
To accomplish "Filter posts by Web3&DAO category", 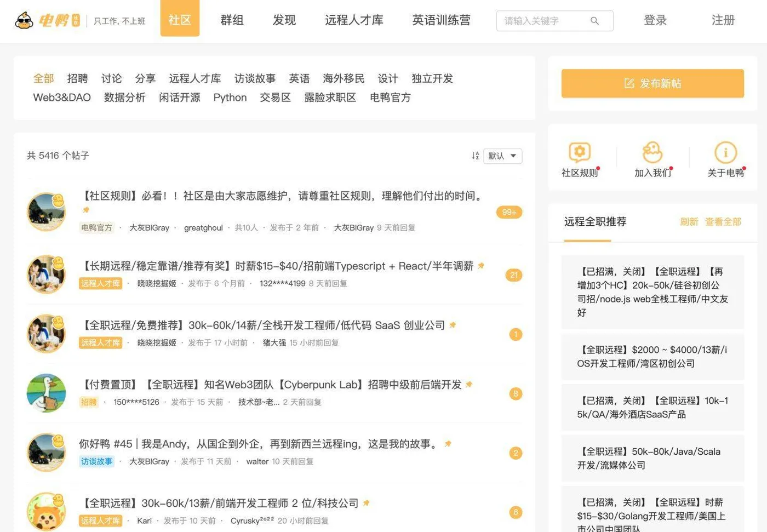I will coord(62,98).
